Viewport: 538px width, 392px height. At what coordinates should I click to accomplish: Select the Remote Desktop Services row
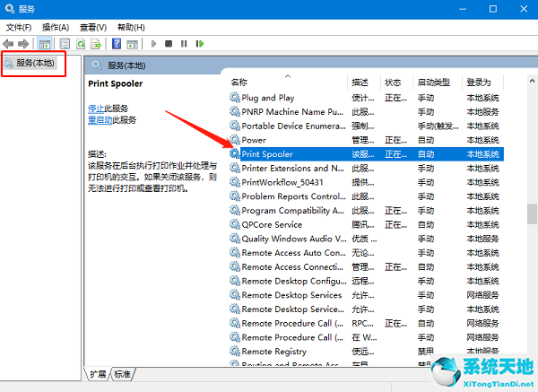click(367, 295)
